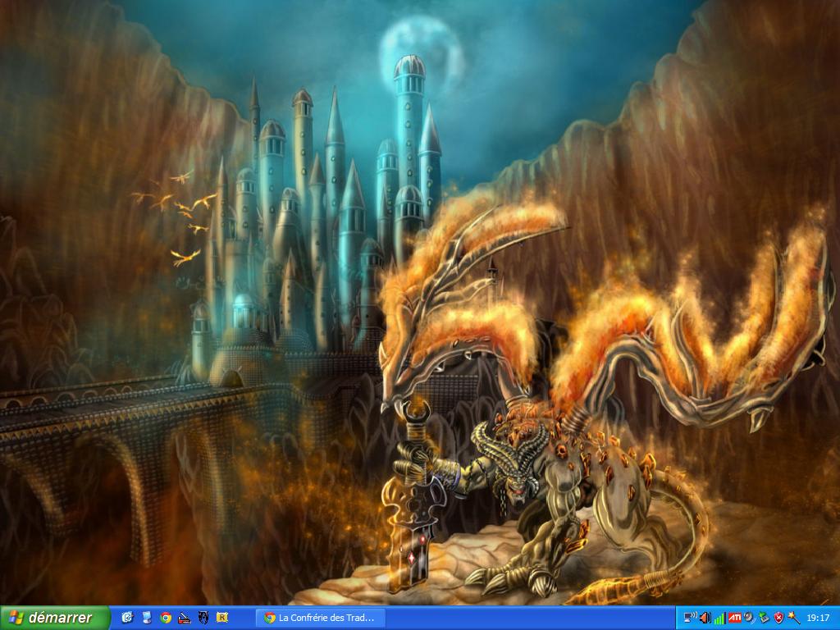Click the 19:17 taskbar clock
Viewport: 840px width, 630px height.
tap(818, 619)
